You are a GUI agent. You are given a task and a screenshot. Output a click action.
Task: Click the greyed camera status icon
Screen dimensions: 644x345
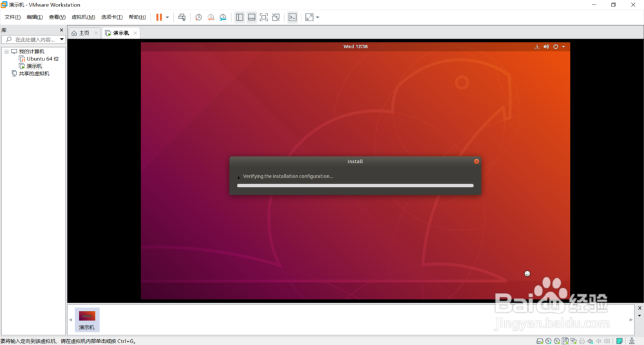607,341
